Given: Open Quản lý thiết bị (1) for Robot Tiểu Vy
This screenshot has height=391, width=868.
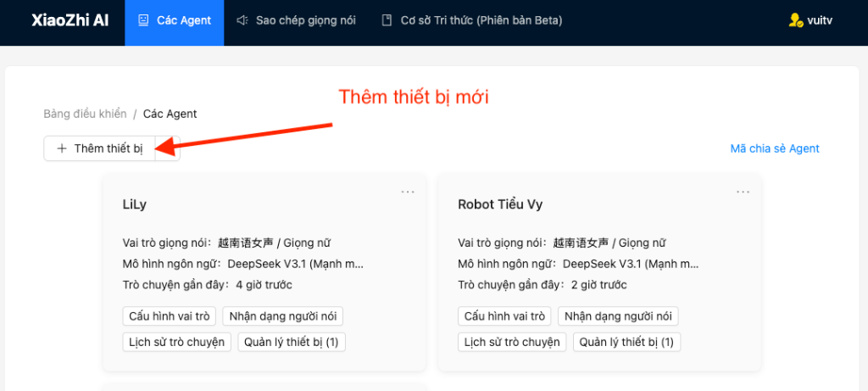Looking at the screenshot, I should click(626, 342).
